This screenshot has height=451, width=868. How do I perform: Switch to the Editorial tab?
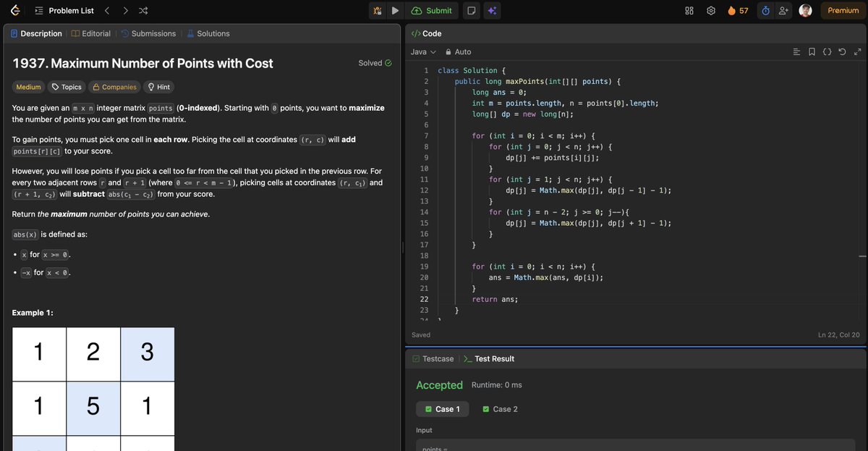(x=91, y=33)
